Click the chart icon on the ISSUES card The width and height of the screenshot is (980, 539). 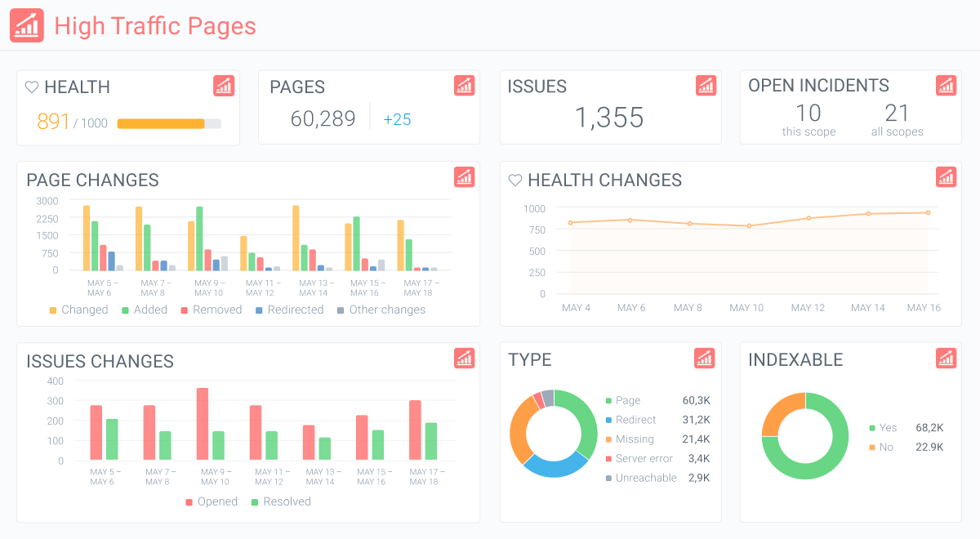[706, 85]
